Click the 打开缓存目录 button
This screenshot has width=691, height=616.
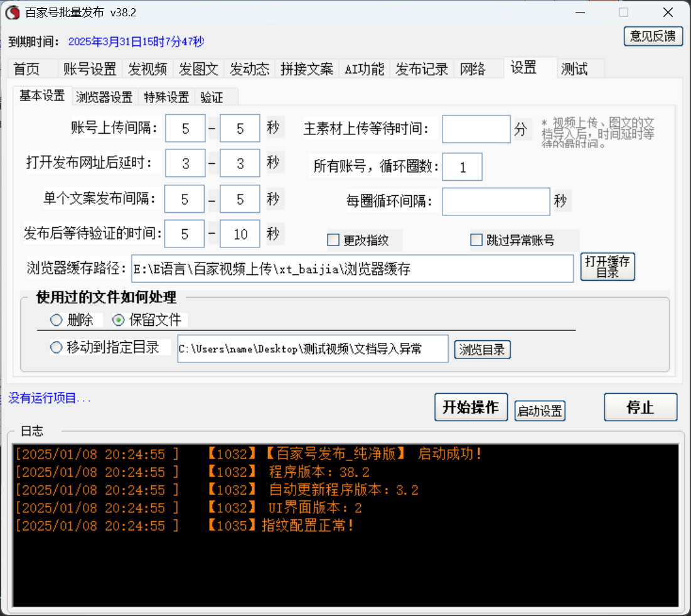pyautogui.click(x=608, y=267)
